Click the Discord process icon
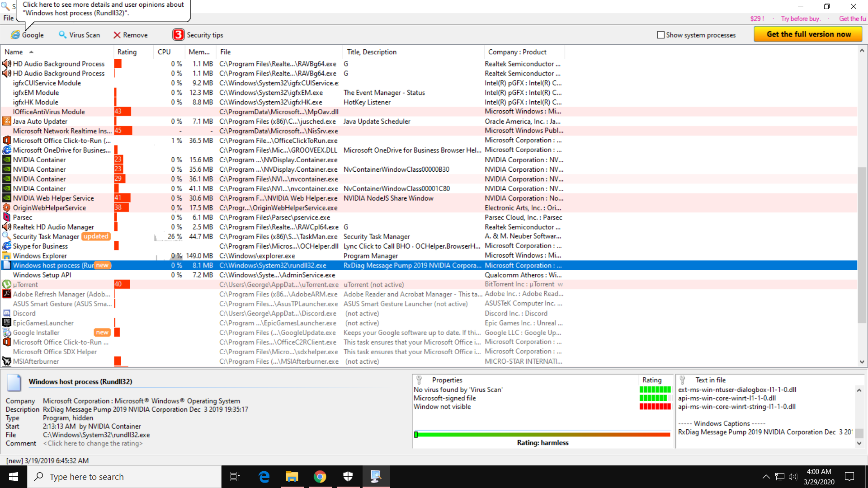This screenshot has width=868, height=488. pyautogui.click(x=7, y=314)
